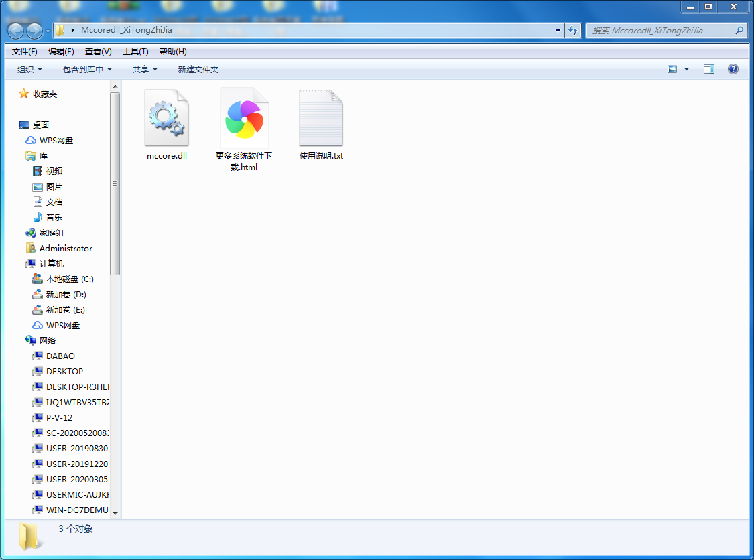Open the 共享 dropdown
This screenshot has width=754, height=560.
[x=145, y=69]
